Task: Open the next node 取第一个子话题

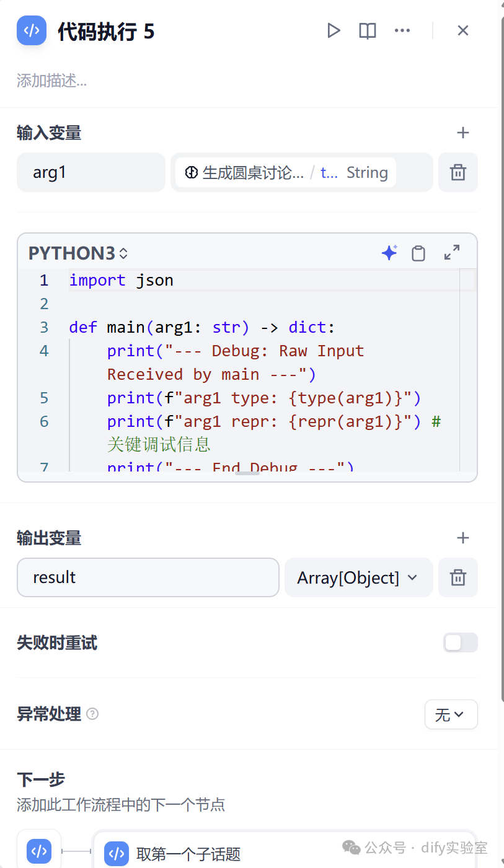Action: (188, 854)
